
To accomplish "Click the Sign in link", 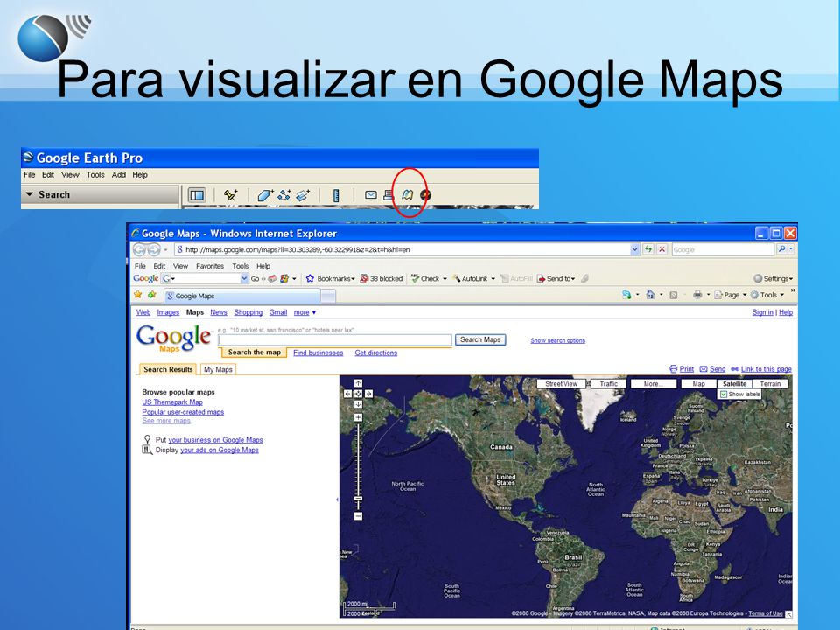I will click(x=762, y=312).
